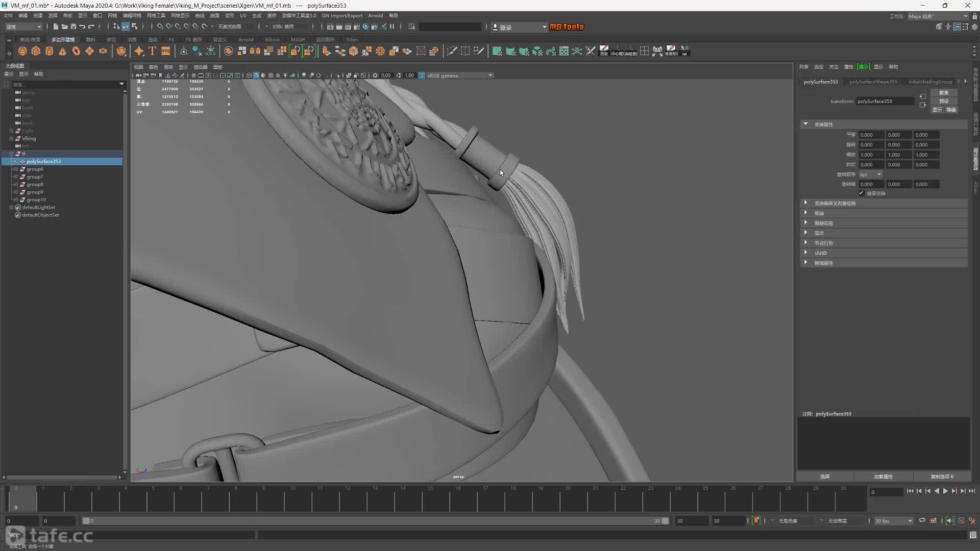Click the 复制选项卡 copy tab button
The image size is (980, 551).
[942, 477]
